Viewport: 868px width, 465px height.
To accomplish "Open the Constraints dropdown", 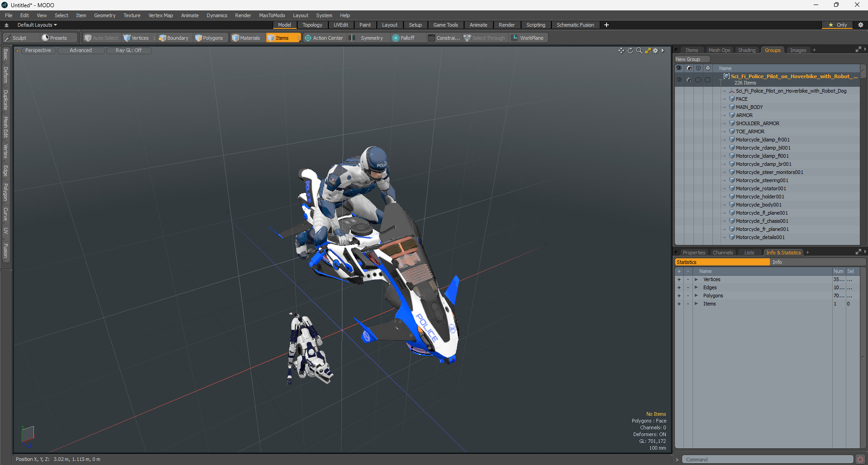I will coord(444,38).
